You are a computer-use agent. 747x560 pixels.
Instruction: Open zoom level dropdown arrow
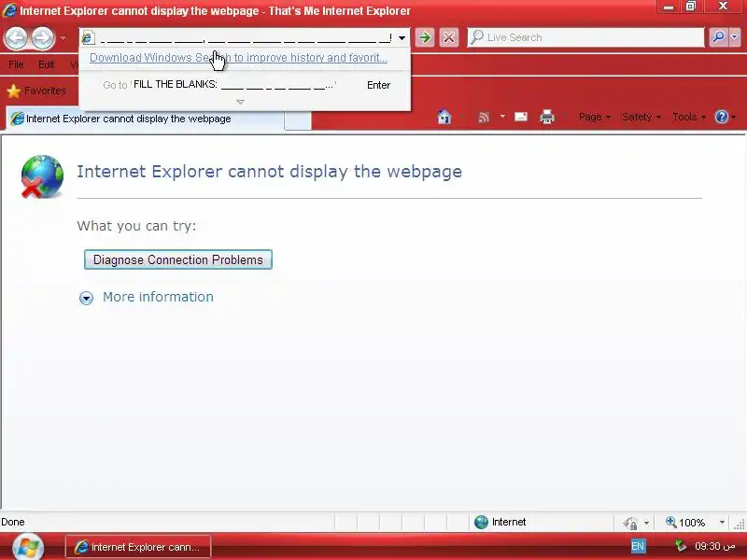click(x=722, y=523)
